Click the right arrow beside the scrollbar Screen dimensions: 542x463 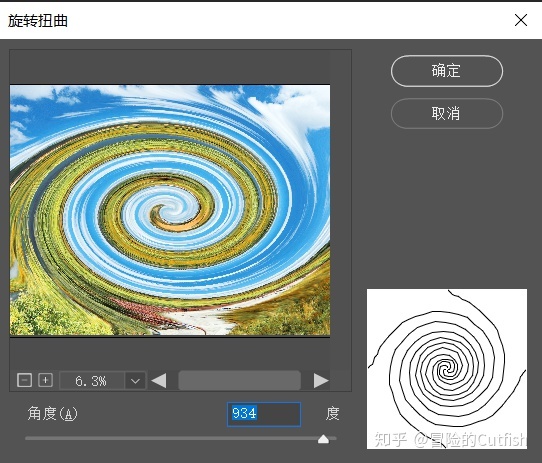coord(321,381)
